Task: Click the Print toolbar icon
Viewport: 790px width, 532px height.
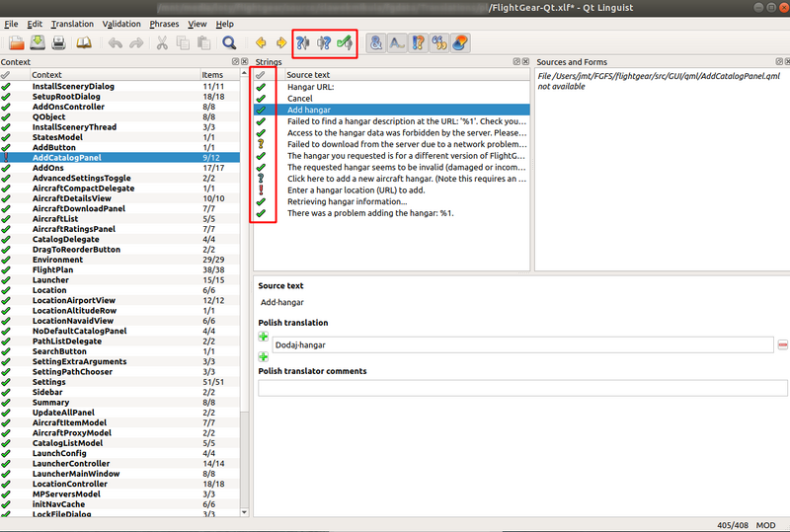Action: tap(58, 43)
